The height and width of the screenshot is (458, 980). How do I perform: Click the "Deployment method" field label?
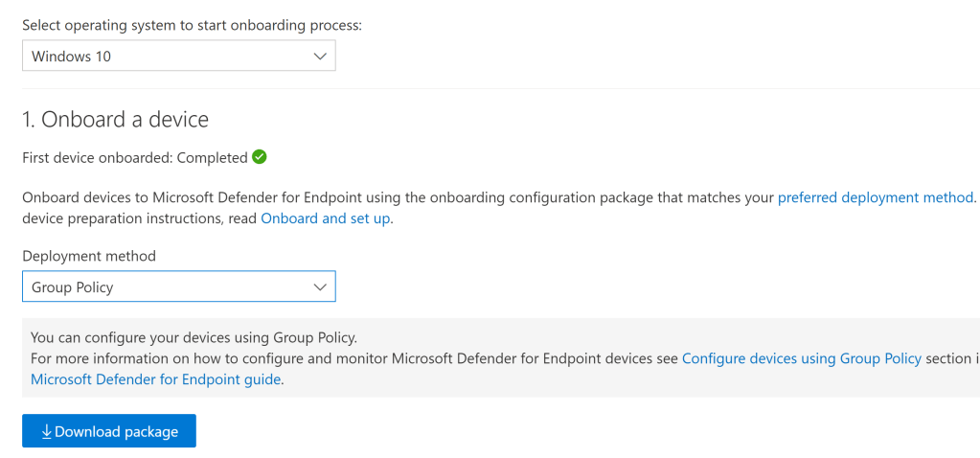(89, 256)
